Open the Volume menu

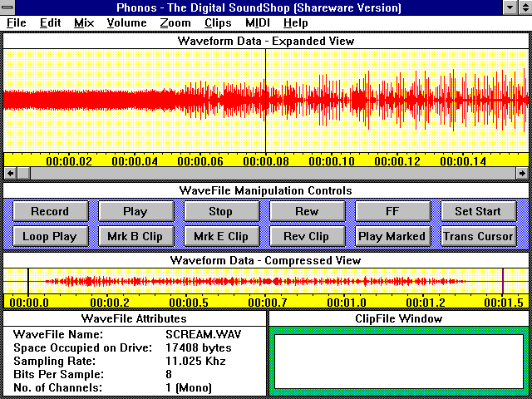tap(126, 22)
